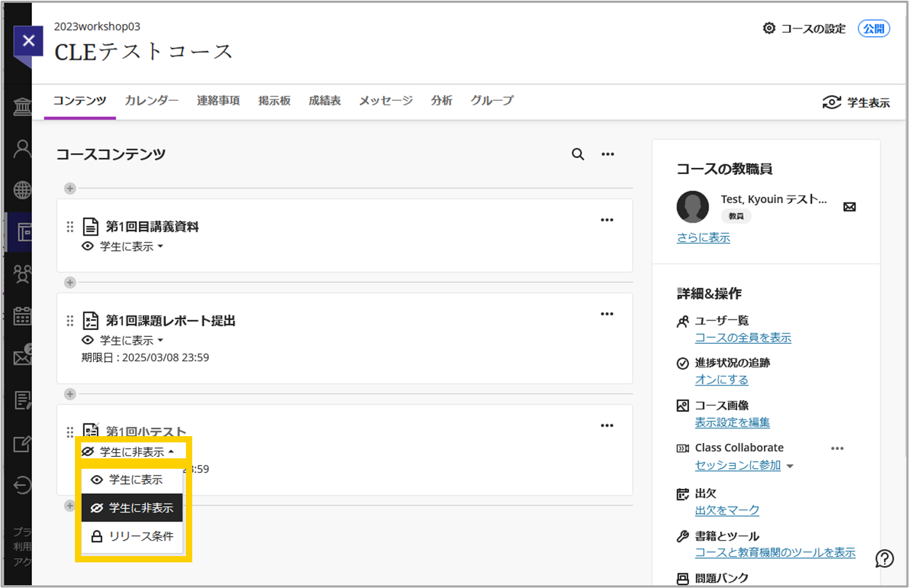Screen dimensions: 909x588
Task: Open help question mark button
Action: pos(885,558)
